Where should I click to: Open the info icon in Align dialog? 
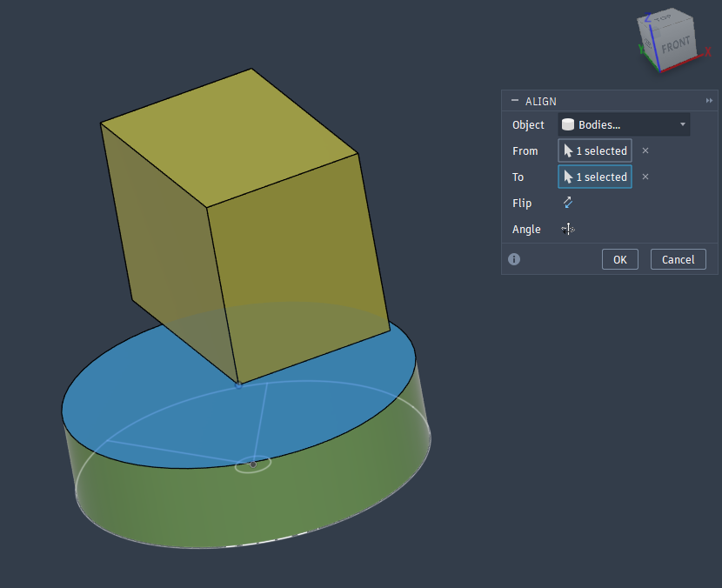click(x=514, y=259)
